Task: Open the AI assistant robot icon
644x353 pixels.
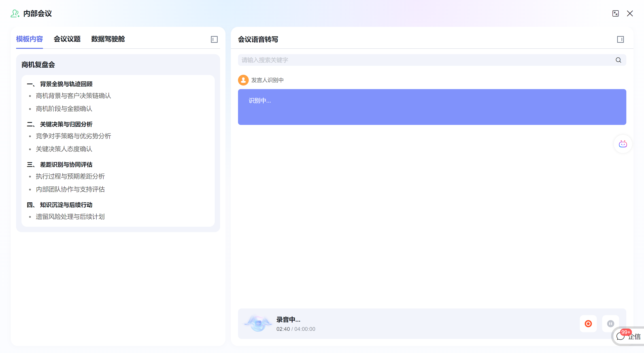Action: point(623,144)
